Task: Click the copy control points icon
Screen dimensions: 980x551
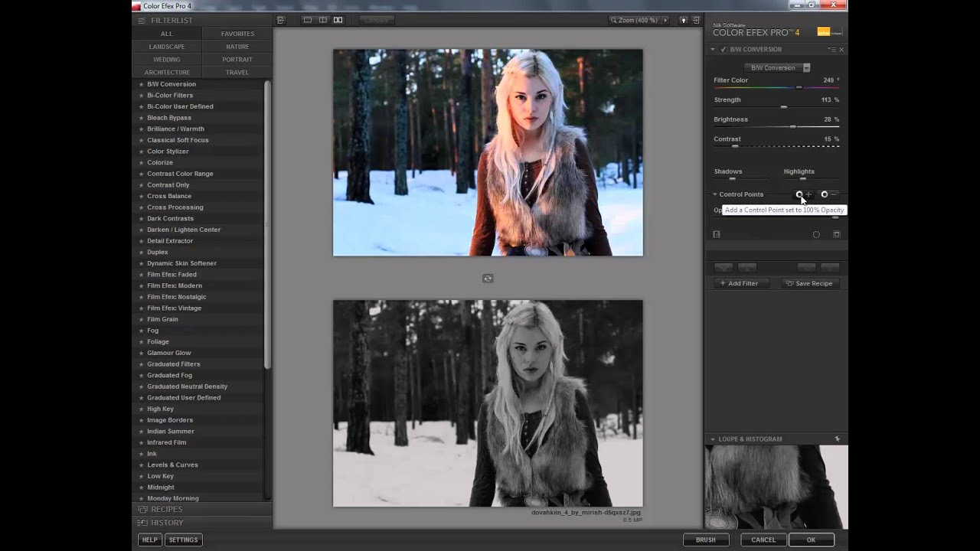Action: pos(717,234)
